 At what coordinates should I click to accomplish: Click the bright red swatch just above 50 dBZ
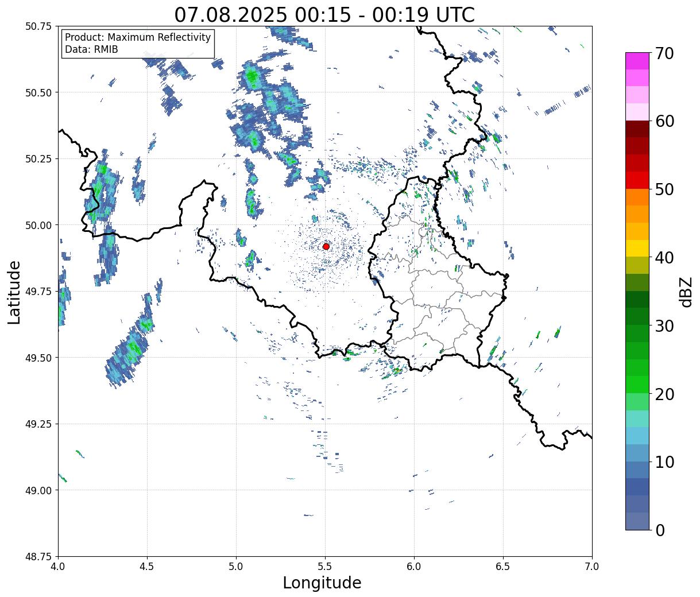point(637,180)
